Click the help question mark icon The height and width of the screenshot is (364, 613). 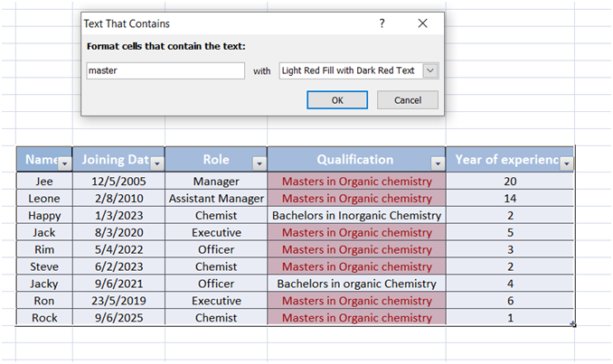point(382,23)
